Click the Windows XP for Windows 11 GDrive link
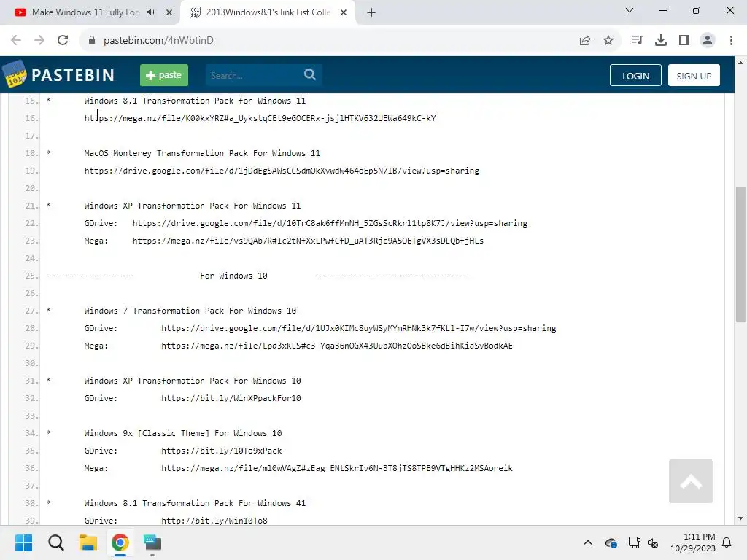The image size is (747, 560). pos(330,223)
